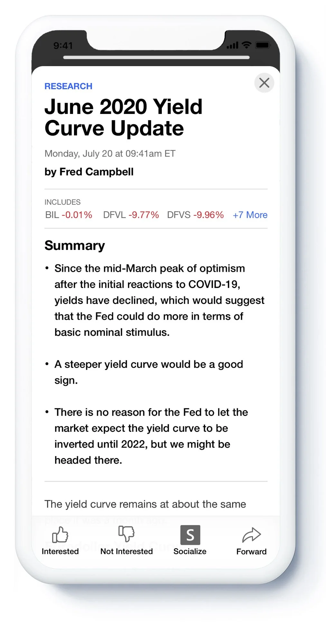Viewport: 326px width, 644px height.
Task: Select the RESEARCH category label
Action: [x=68, y=86]
